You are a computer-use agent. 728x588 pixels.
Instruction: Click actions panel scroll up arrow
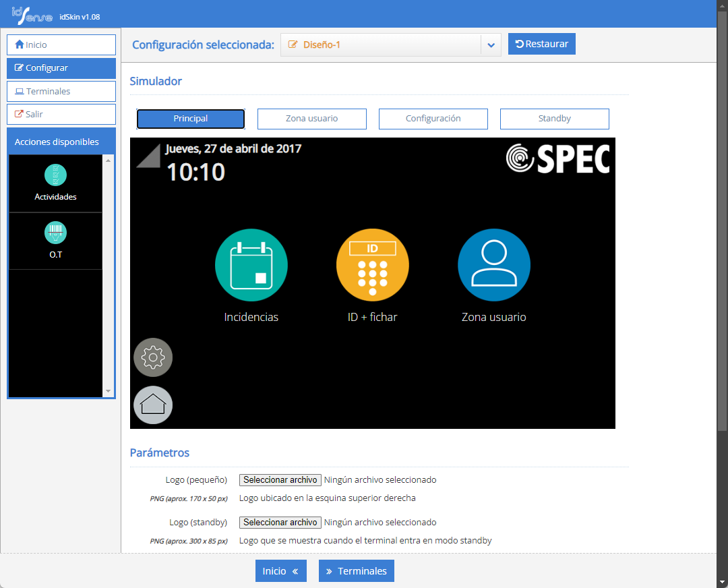[108, 160]
